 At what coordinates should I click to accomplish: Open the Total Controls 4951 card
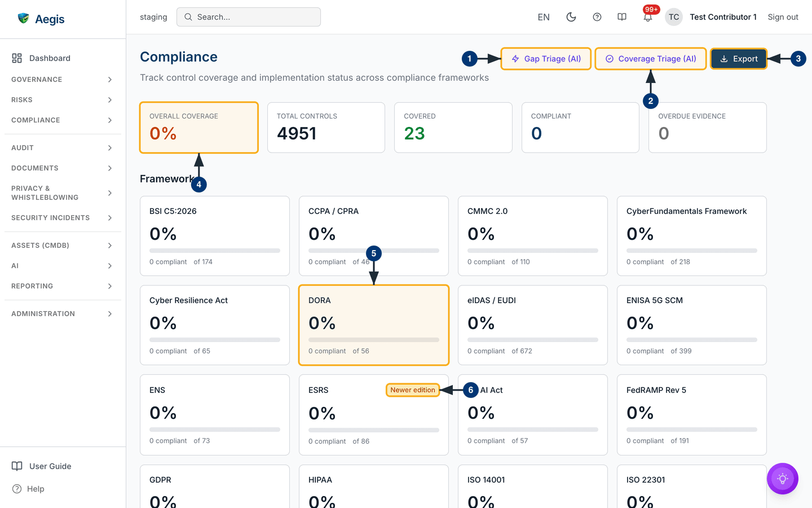click(x=326, y=128)
